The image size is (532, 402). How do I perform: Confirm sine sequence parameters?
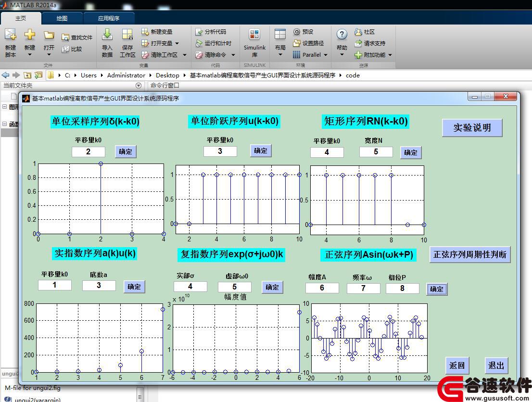tap(437, 289)
